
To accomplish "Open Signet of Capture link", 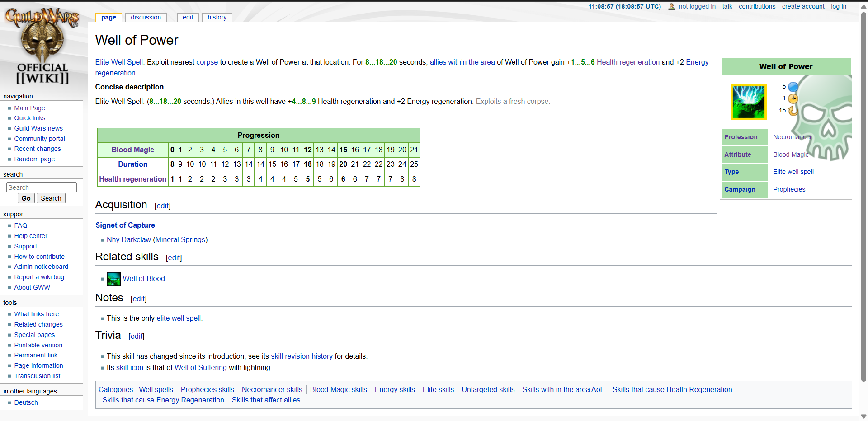I will (x=125, y=225).
